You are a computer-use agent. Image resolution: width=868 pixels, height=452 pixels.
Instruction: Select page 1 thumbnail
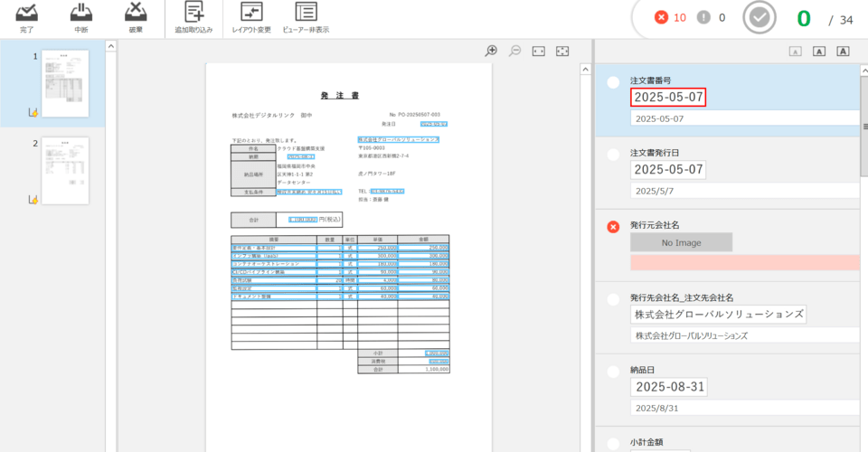tap(65, 83)
